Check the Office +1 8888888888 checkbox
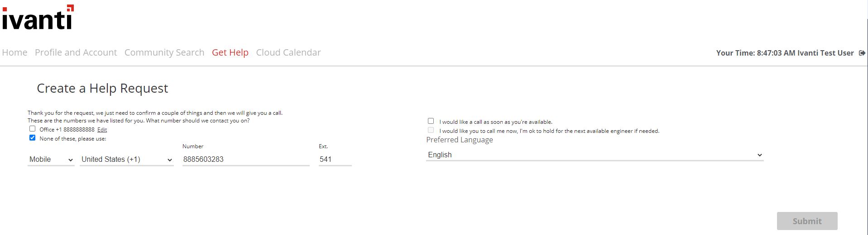868x235 pixels. click(33, 129)
